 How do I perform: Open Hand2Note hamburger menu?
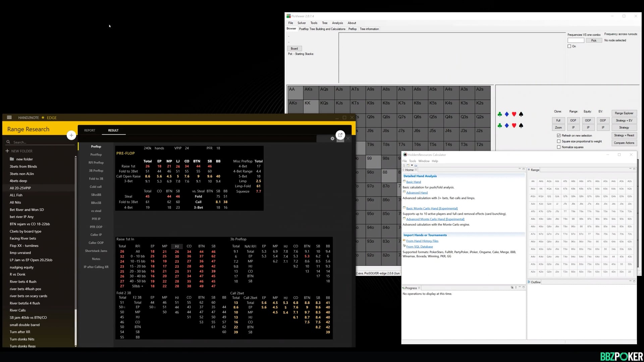coord(9,118)
